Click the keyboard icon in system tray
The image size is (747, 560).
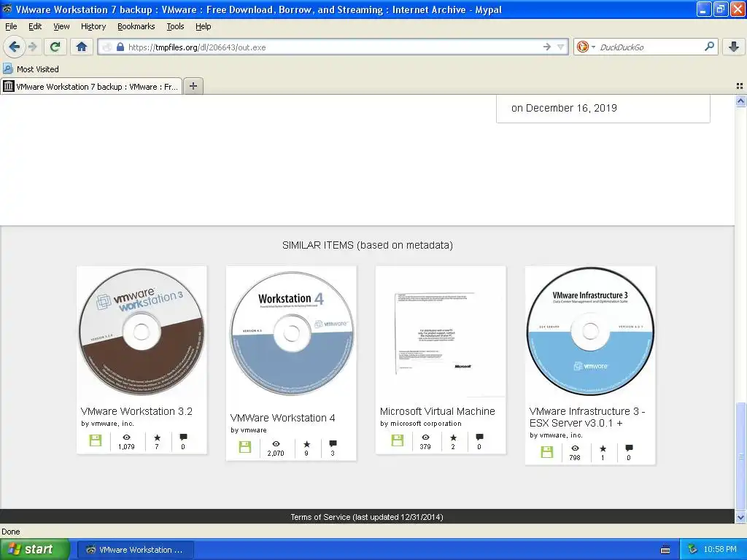pos(665,550)
